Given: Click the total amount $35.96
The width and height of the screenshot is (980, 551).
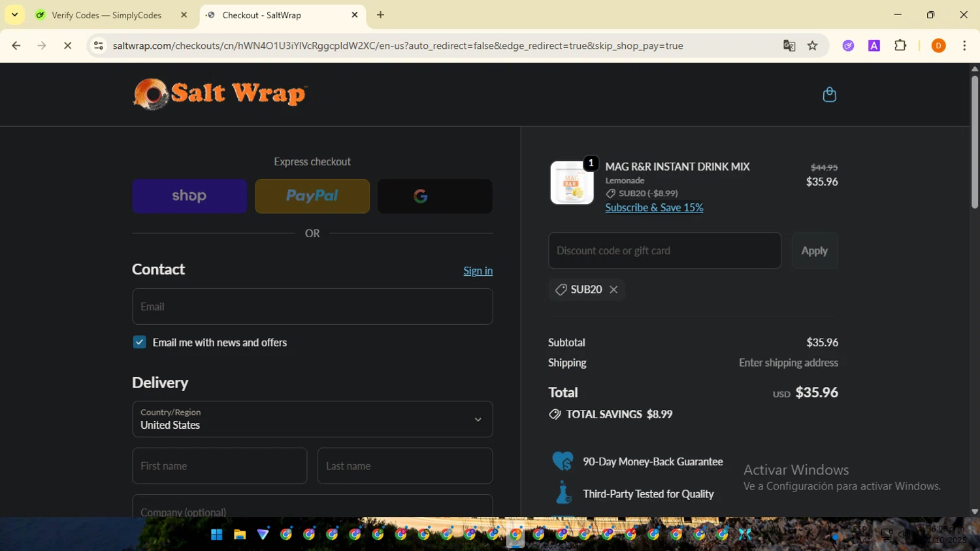Looking at the screenshot, I should point(817,393).
